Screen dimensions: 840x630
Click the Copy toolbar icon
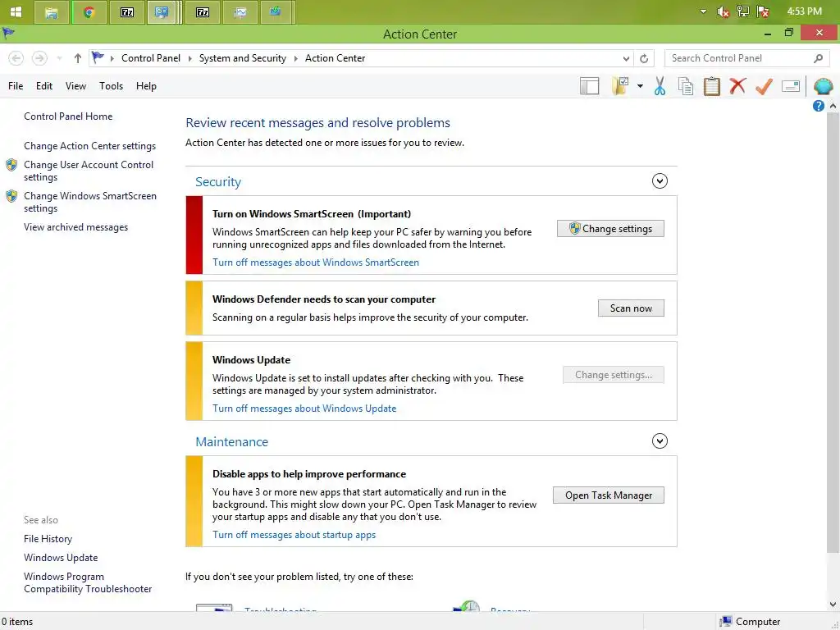click(685, 85)
